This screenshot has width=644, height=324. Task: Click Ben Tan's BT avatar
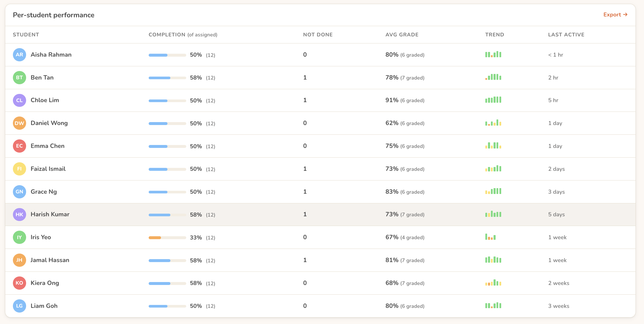tap(19, 78)
